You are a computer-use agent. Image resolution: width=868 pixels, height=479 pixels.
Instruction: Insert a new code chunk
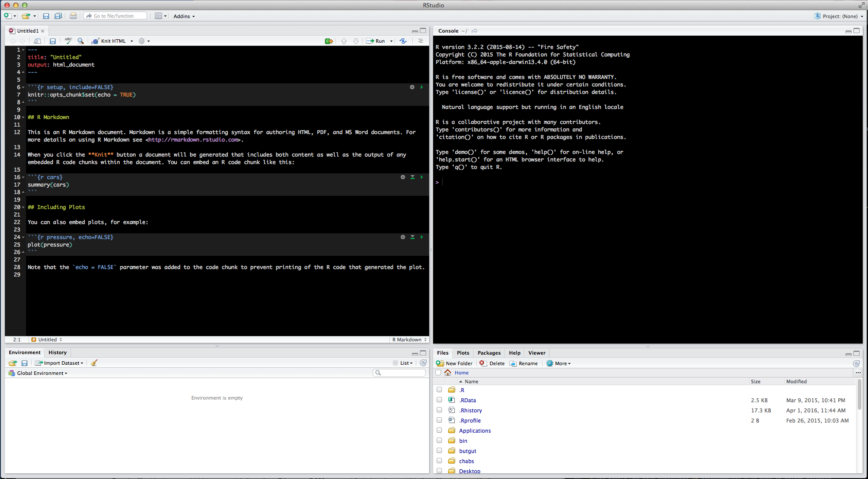point(329,41)
